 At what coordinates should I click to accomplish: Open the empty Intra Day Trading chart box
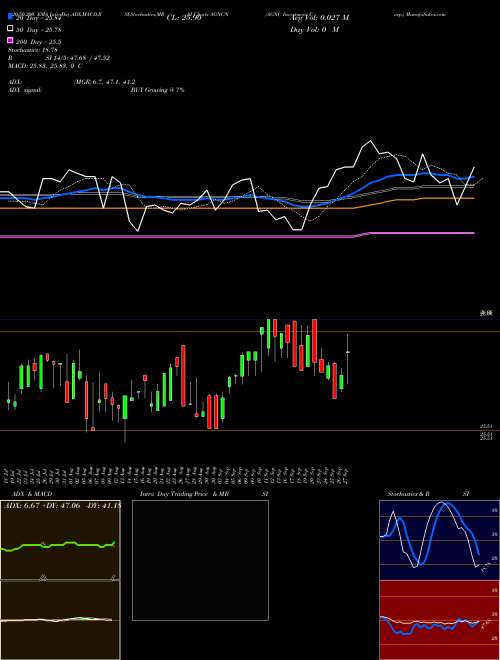point(200,560)
